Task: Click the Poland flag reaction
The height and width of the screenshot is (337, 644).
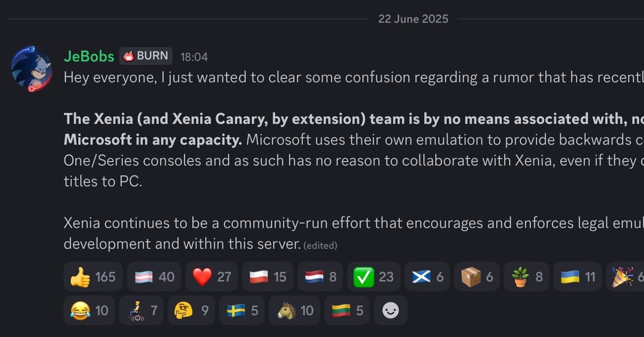Action: (x=268, y=277)
